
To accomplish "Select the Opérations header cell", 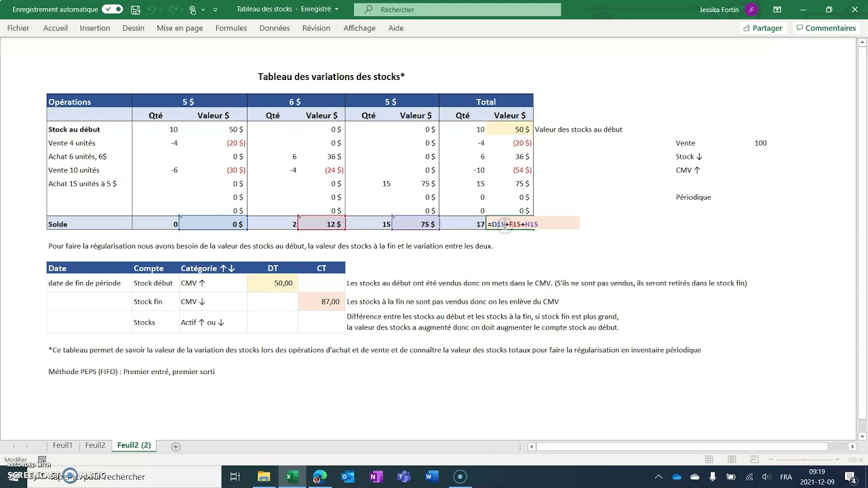I will tap(90, 102).
